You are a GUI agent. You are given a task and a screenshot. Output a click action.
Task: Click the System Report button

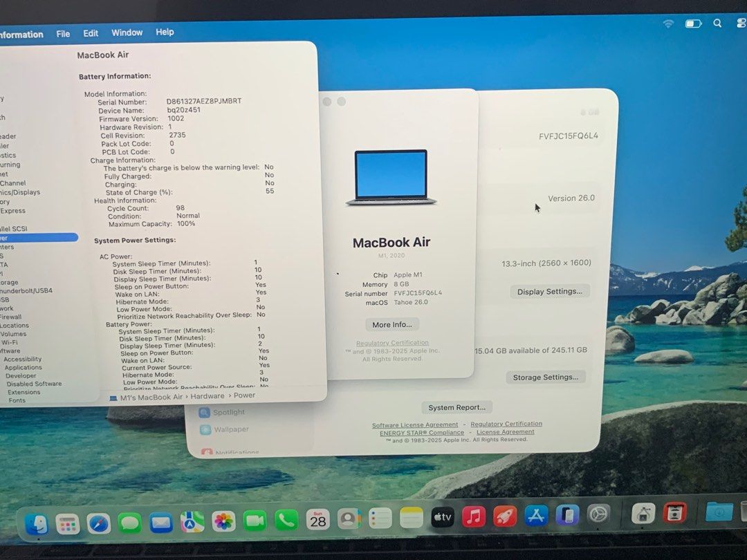(456, 407)
